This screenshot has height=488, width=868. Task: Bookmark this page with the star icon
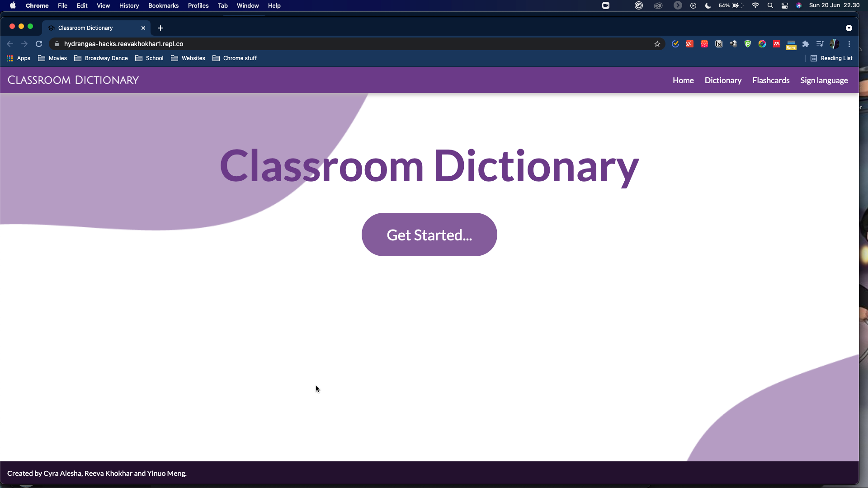657,44
